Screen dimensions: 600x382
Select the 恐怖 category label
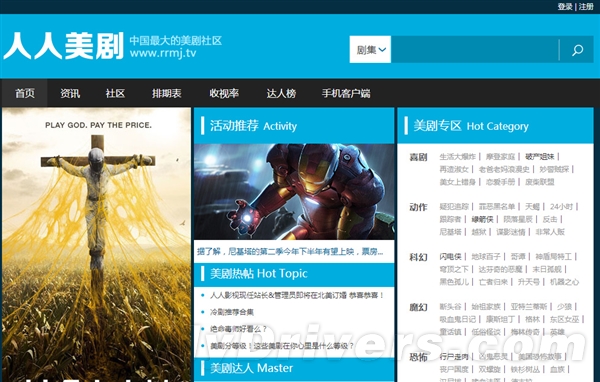pos(418,357)
